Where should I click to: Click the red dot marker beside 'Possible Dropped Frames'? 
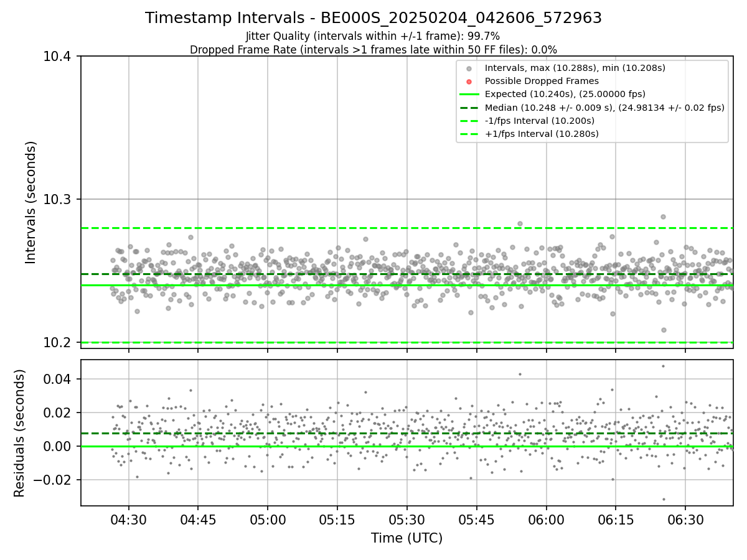[469, 82]
